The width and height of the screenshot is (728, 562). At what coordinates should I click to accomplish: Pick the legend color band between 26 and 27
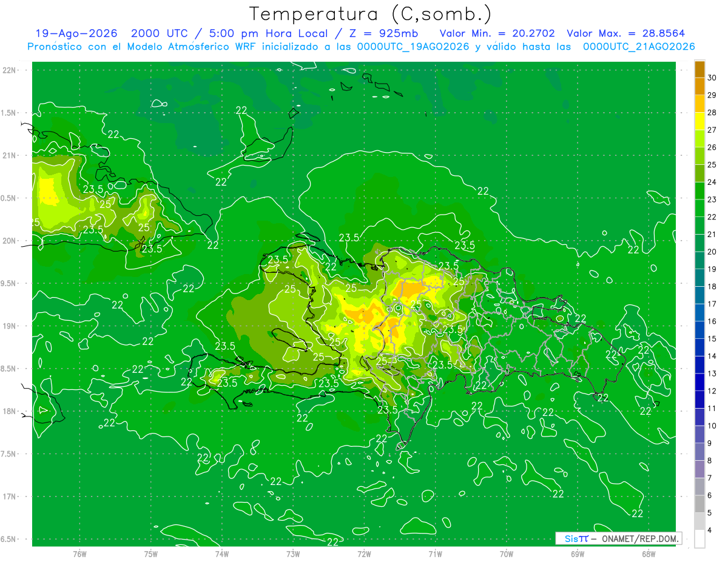tap(699, 138)
